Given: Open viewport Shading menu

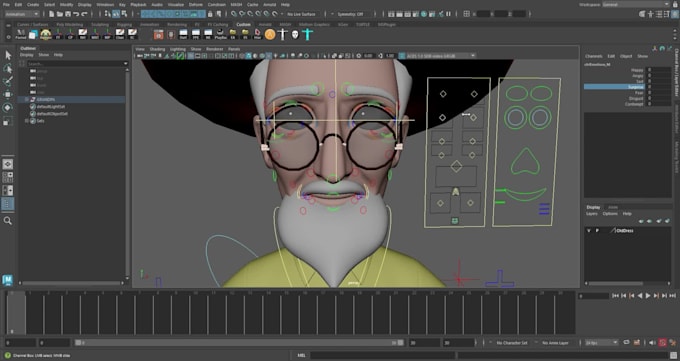Looking at the screenshot, I should 157,49.
